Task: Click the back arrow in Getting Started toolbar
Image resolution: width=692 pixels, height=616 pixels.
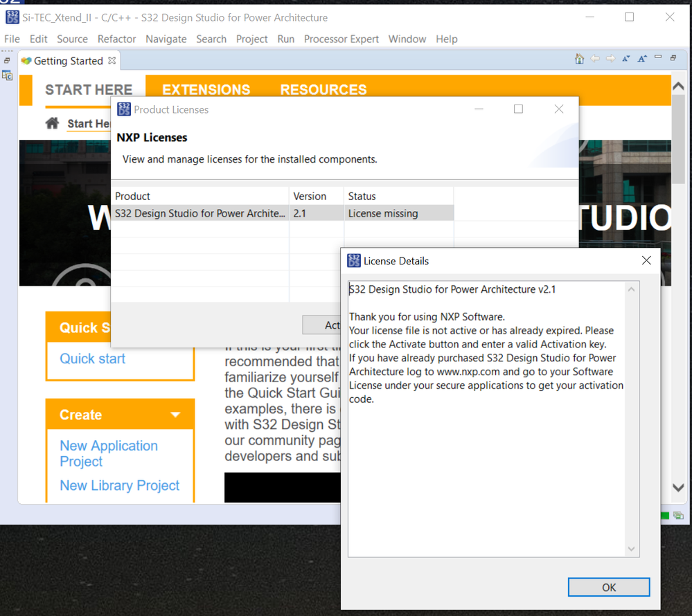Action: pyautogui.click(x=595, y=59)
